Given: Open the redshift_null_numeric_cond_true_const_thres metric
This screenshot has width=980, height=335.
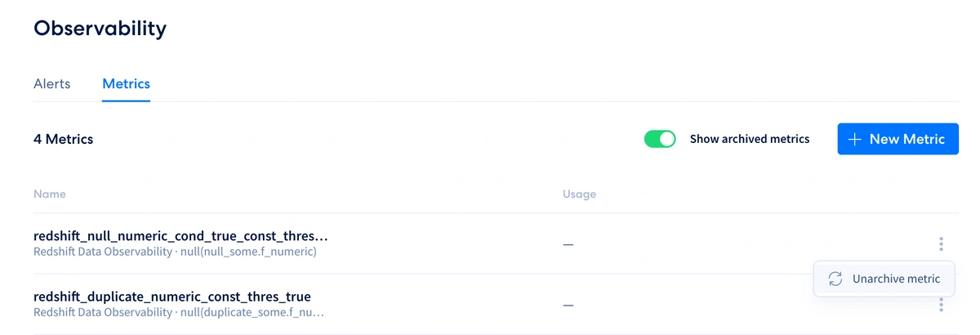Looking at the screenshot, I should click(x=180, y=236).
